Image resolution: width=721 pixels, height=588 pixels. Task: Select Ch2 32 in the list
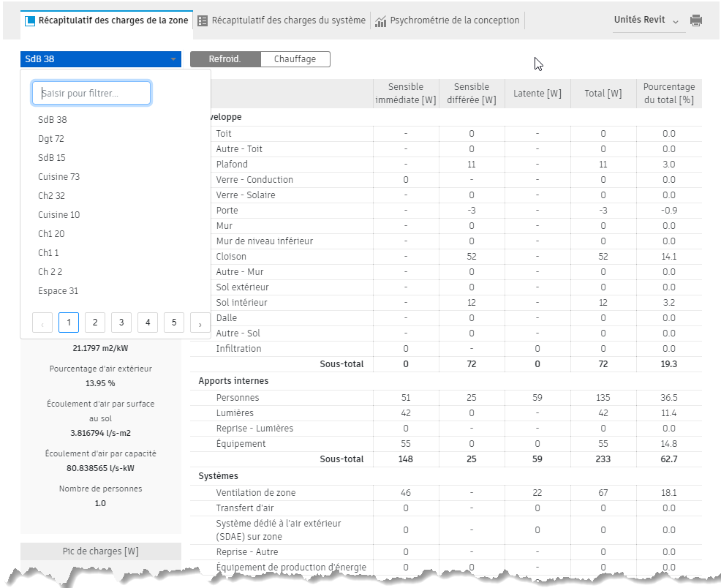pos(51,196)
